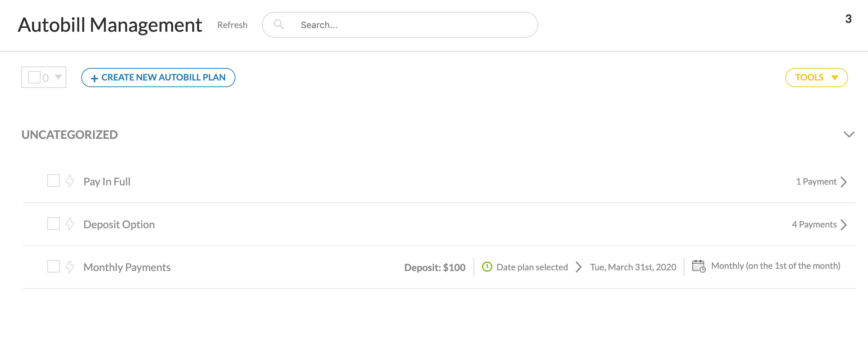The image size is (868, 339).
Task: Click the Refresh link
Action: tap(232, 25)
